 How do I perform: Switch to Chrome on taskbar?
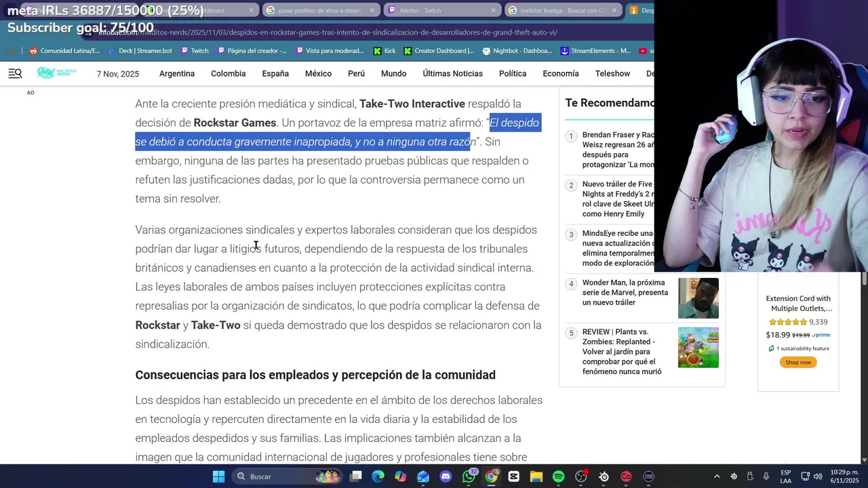click(x=491, y=476)
